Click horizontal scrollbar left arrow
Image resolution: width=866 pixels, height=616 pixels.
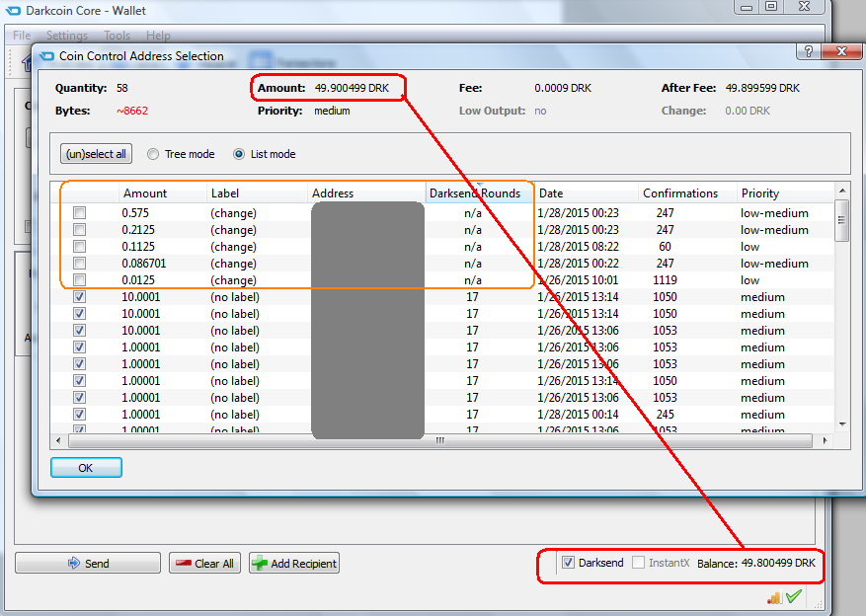59,440
